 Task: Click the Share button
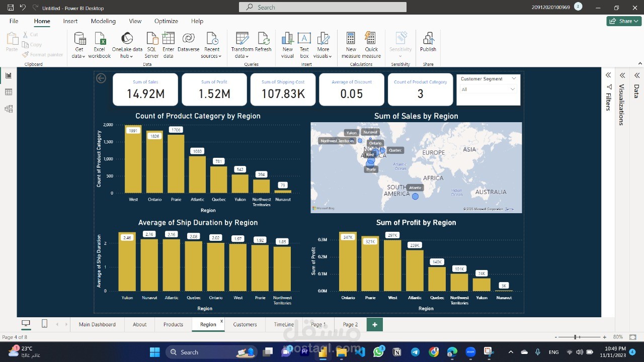tap(624, 21)
